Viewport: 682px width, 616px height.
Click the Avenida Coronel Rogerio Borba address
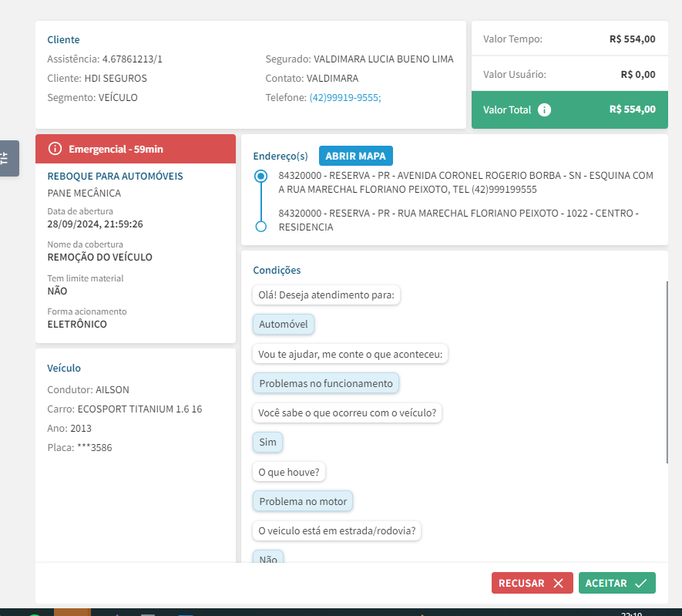coord(465,182)
